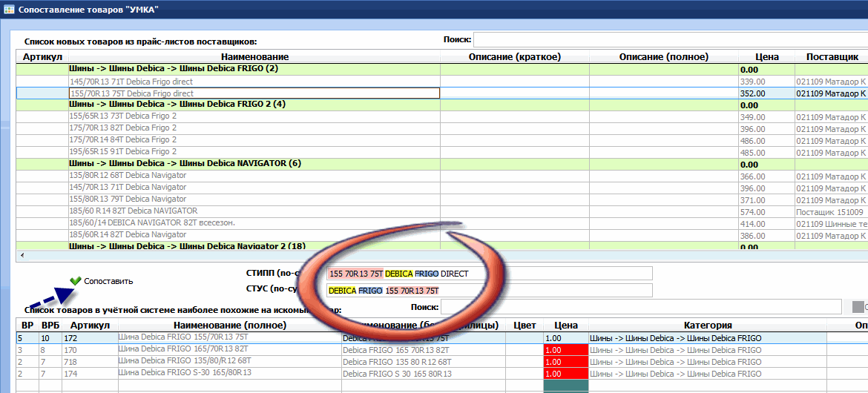Click supplier cell Постащик 151009
This screenshot has height=393, width=868.
pos(832,211)
